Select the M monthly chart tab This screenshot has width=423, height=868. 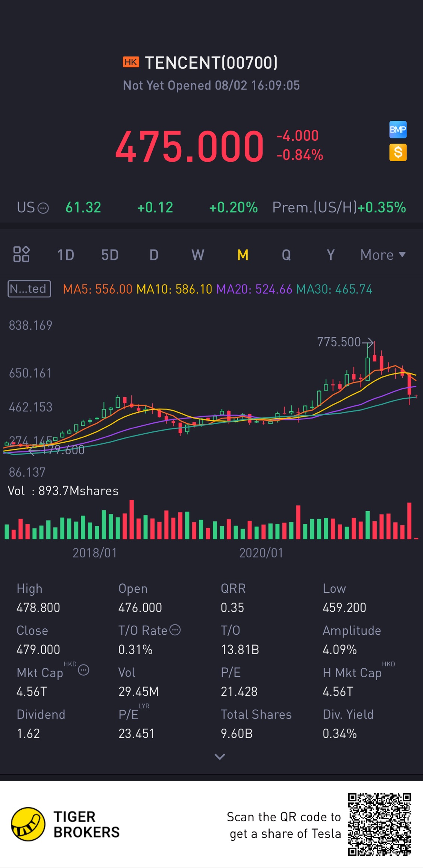click(243, 255)
